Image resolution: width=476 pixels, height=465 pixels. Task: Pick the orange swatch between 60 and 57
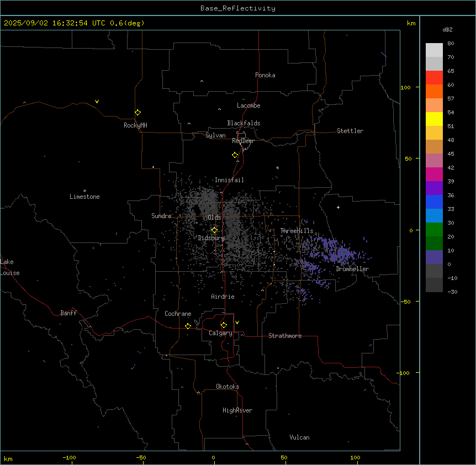[434, 91]
